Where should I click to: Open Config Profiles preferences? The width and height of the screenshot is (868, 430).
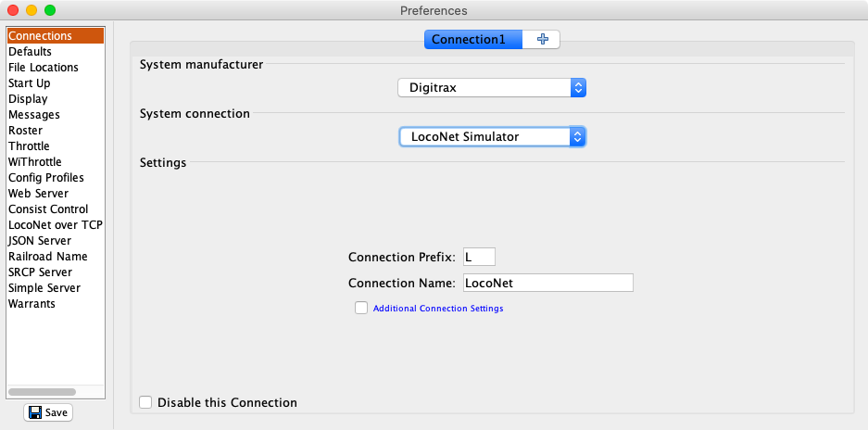tap(46, 178)
